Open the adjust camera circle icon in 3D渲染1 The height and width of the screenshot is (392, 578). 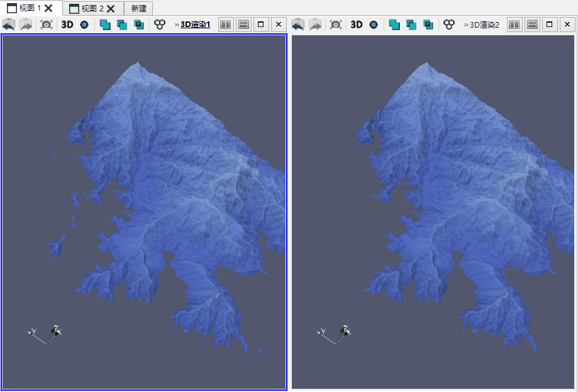[x=84, y=25]
